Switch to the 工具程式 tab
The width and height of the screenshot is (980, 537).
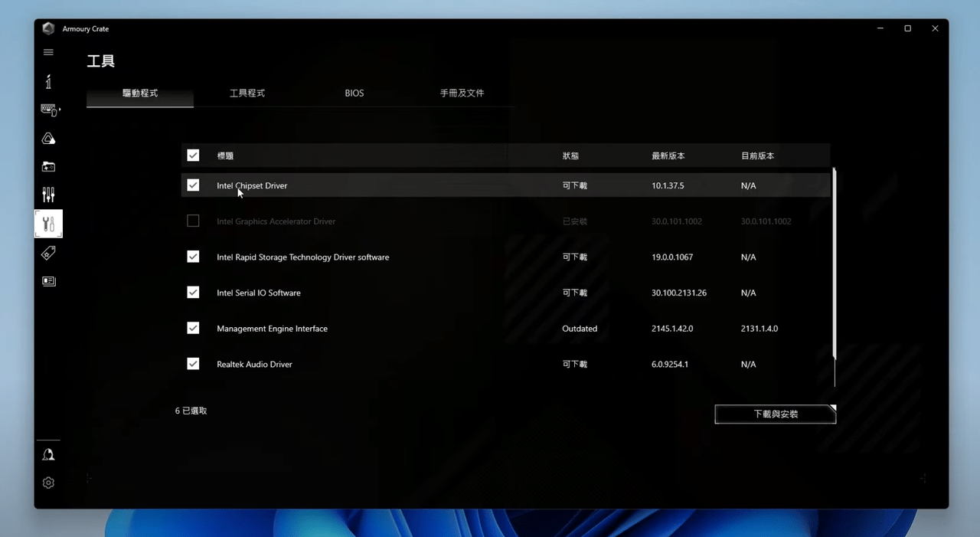coord(247,93)
